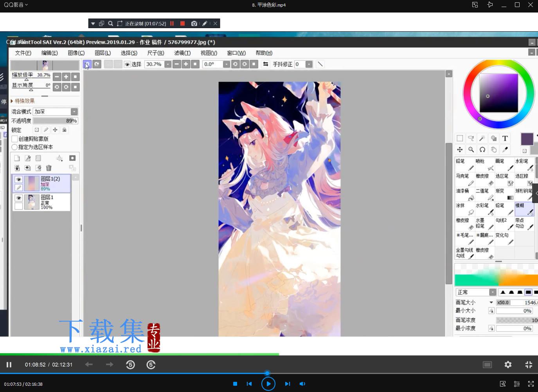Open the 窗口(W) menu
Screen dimensions: 538x392
click(x=236, y=53)
